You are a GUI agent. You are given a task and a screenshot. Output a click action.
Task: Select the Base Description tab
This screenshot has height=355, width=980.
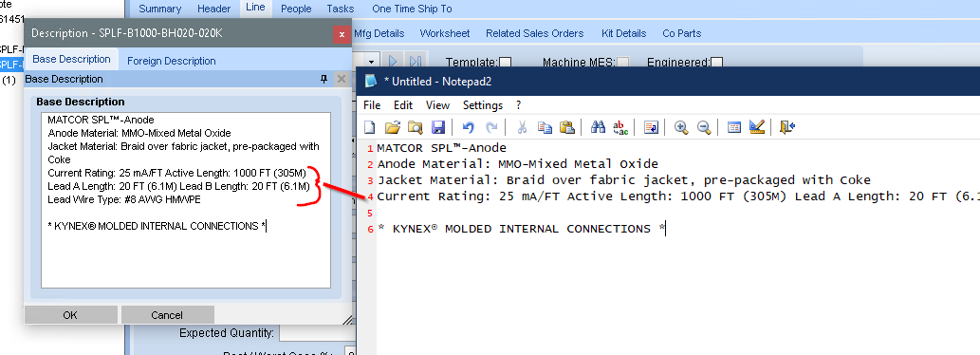click(71, 60)
